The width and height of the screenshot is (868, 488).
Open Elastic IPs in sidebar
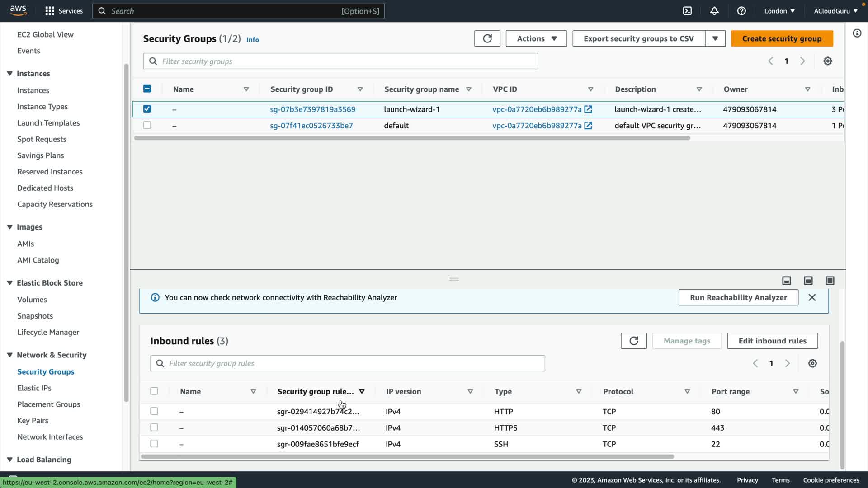point(34,388)
